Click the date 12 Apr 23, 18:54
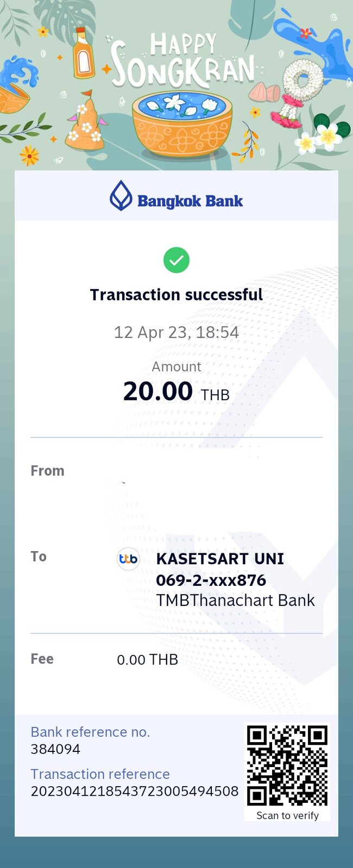The height and width of the screenshot is (868, 353). [177, 332]
